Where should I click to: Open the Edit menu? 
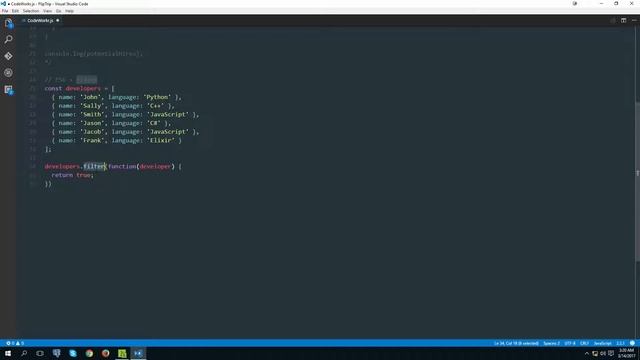15,11
